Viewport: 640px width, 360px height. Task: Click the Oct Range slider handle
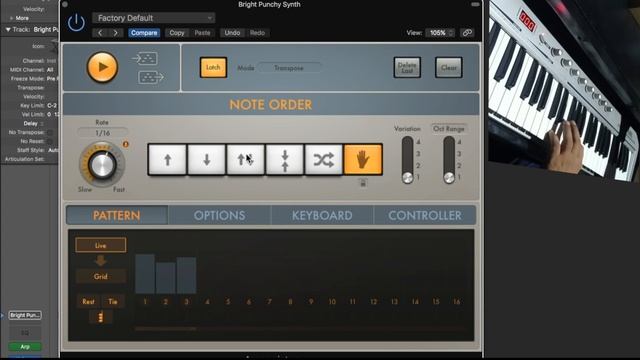[449, 178]
